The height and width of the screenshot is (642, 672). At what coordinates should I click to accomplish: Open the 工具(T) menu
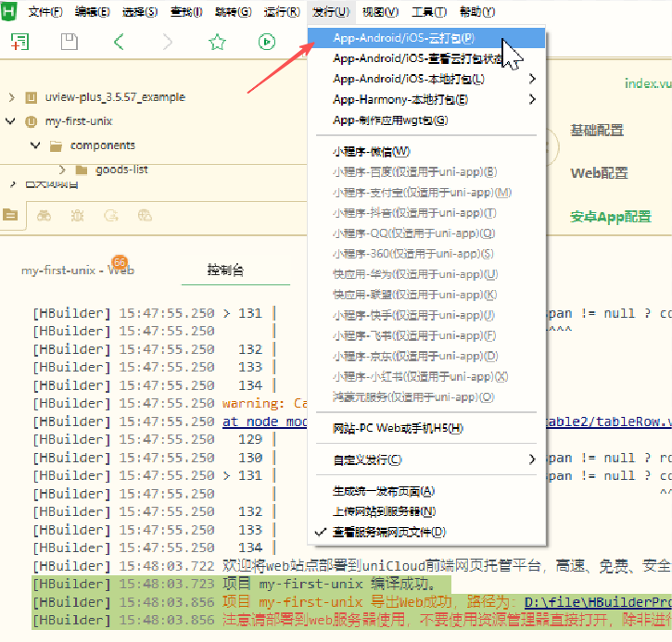(429, 11)
